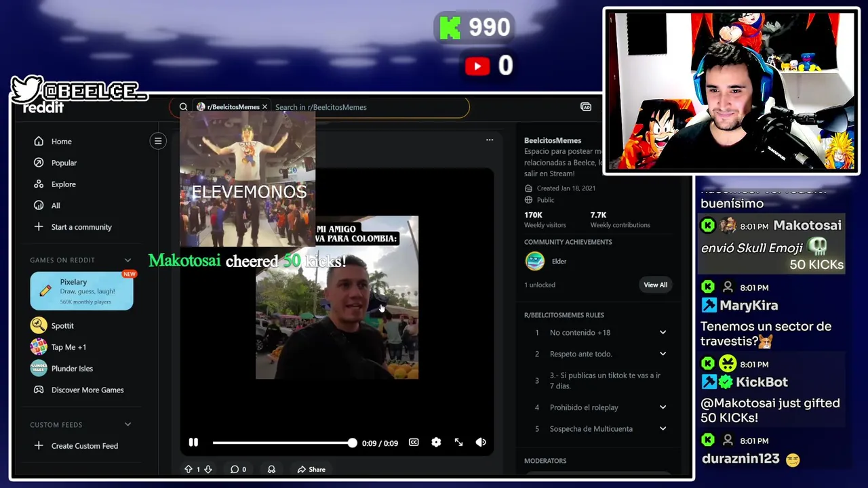Expand video to fullscreen
The image size is (868, 488).
coord(458,443)
